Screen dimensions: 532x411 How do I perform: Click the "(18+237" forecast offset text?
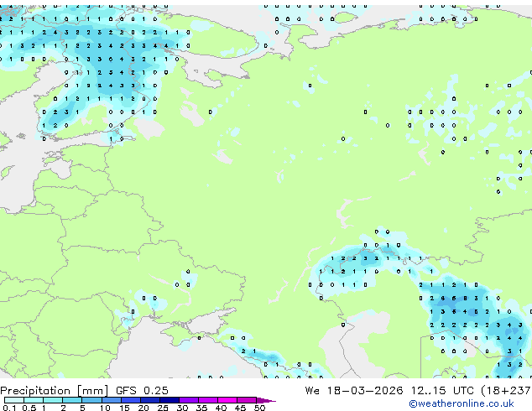click(x=506, y=391)
